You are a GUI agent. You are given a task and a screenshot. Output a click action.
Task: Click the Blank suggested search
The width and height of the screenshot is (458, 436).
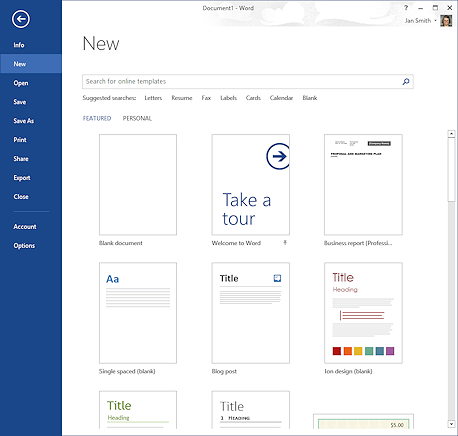310,98
